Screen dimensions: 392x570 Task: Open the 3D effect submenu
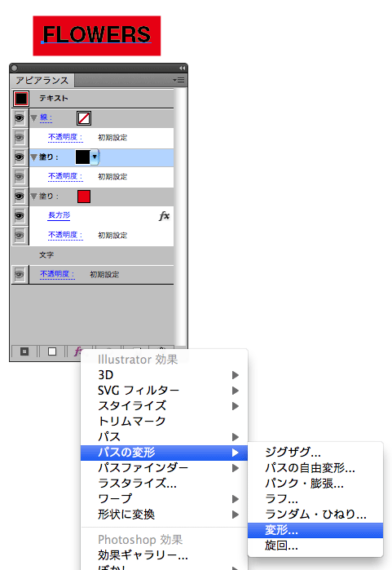point(164,375)
